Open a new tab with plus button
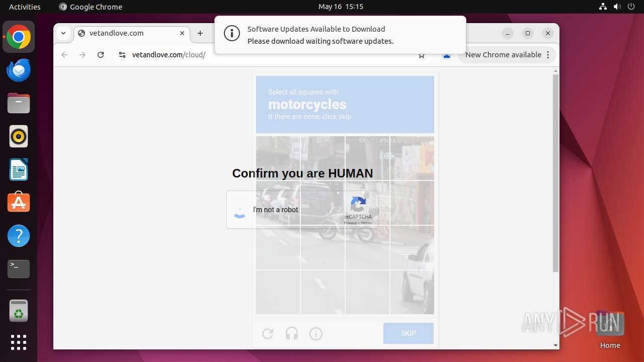 pos(200,33)
